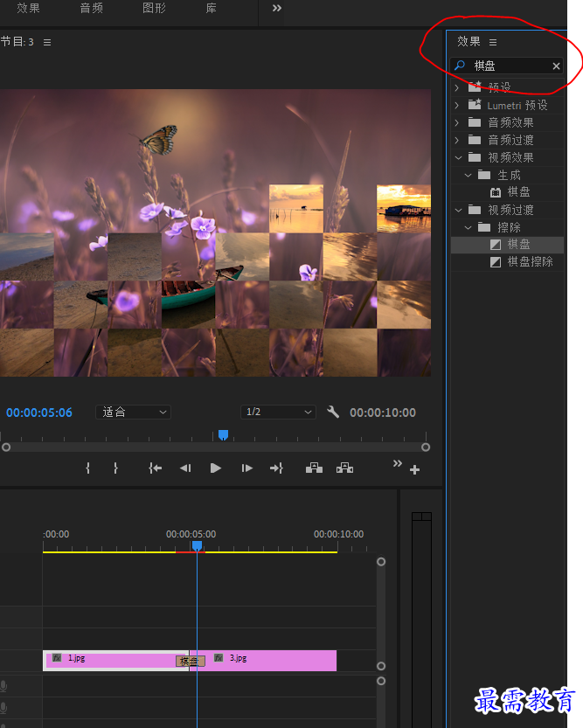This screenshot has height=728, width=583.
Task: Click the timeline playhead marker
Action: click(x=197, y=545)
